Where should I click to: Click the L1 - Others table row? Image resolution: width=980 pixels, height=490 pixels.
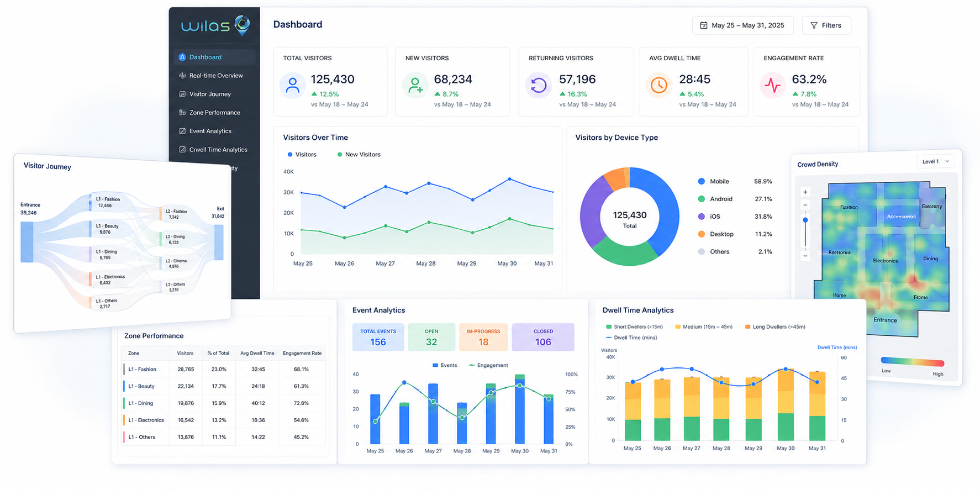pos(224,438)
